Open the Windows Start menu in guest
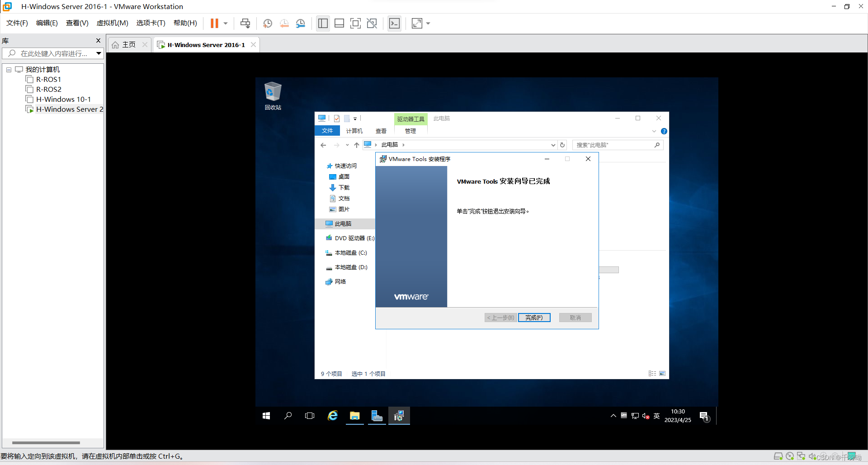Image resolution: width=868 pixels, height=465 pixels. (x=266, y=416)
